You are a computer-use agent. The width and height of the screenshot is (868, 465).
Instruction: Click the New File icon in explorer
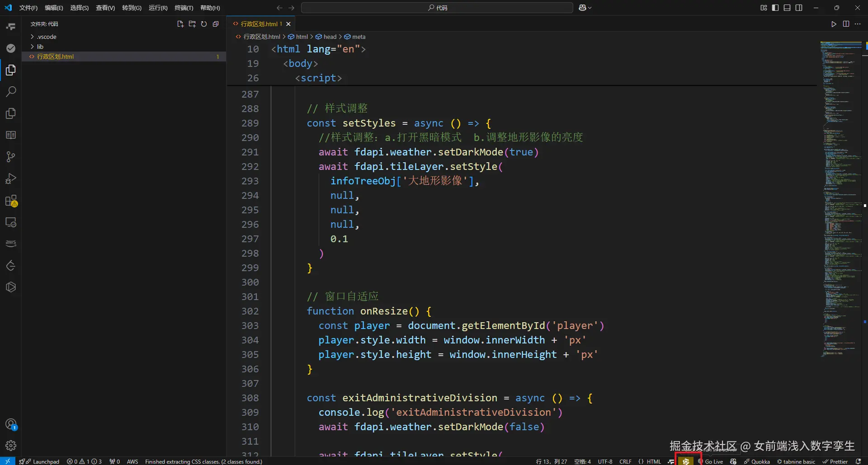point(180,24)
